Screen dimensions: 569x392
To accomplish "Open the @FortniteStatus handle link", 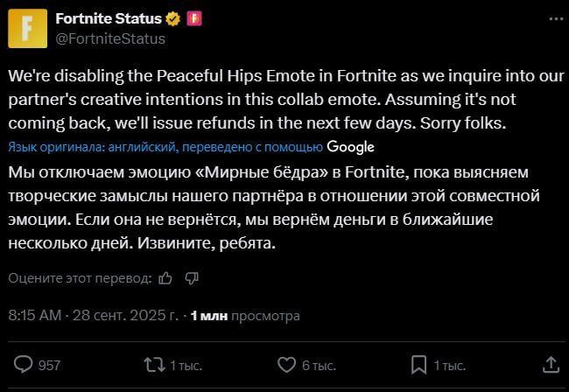I will click(x=110, y=38).
